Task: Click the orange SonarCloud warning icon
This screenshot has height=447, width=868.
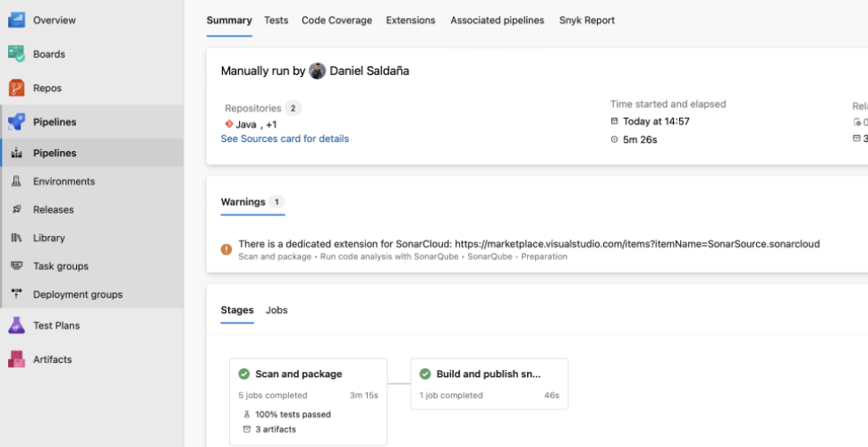Action: [x=226, y=249]
